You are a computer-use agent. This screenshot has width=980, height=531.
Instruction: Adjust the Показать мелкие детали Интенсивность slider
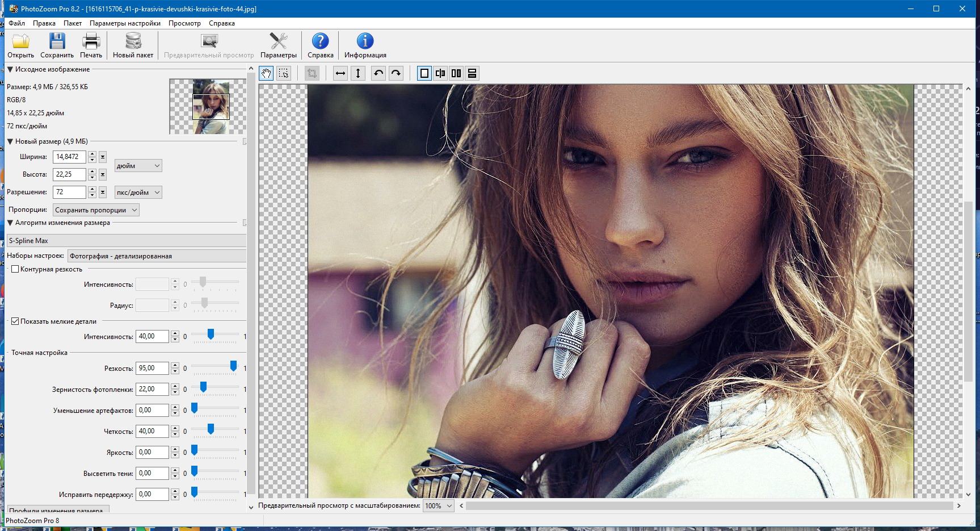click(x=211, y=335)
